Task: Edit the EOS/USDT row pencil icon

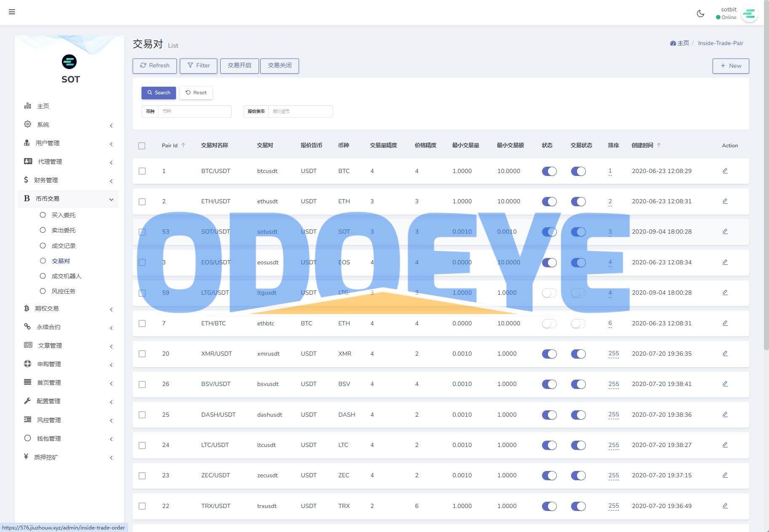Action: pos(725,262)
